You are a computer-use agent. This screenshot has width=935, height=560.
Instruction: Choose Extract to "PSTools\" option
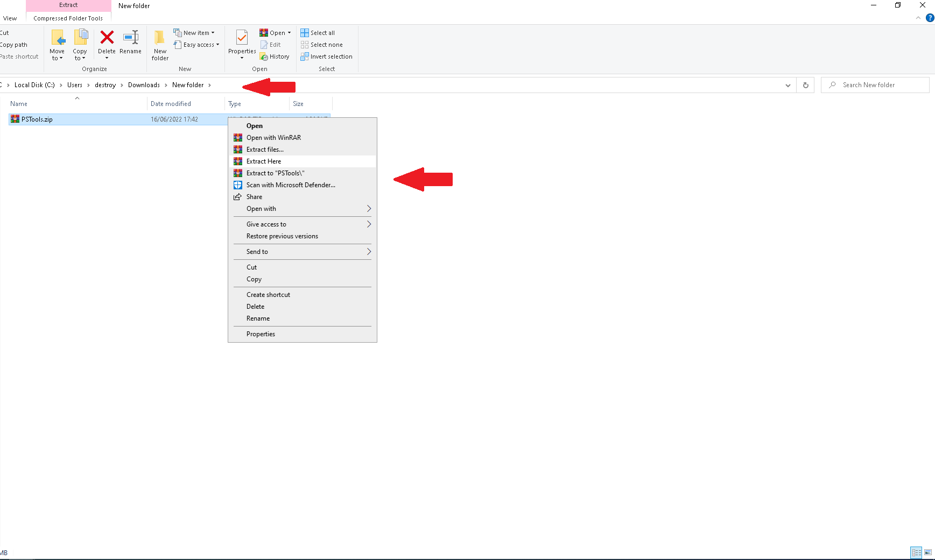pos(303,173)
